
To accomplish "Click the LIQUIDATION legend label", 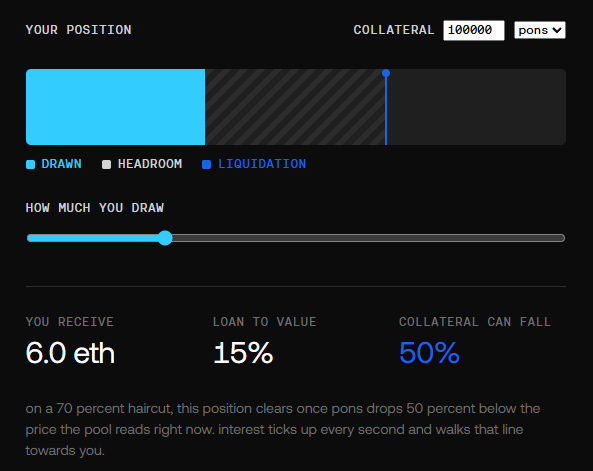I will tap(262, 164).
